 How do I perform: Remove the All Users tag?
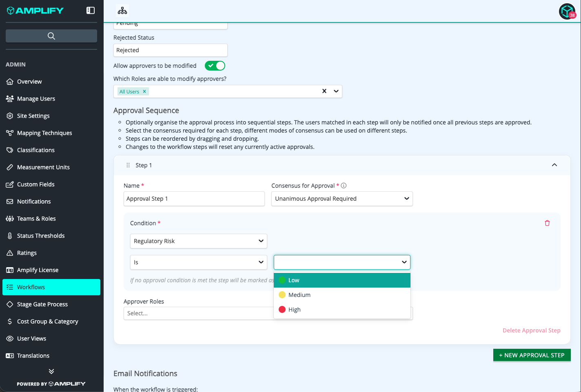pyautogui.click(x=144, y=91)
